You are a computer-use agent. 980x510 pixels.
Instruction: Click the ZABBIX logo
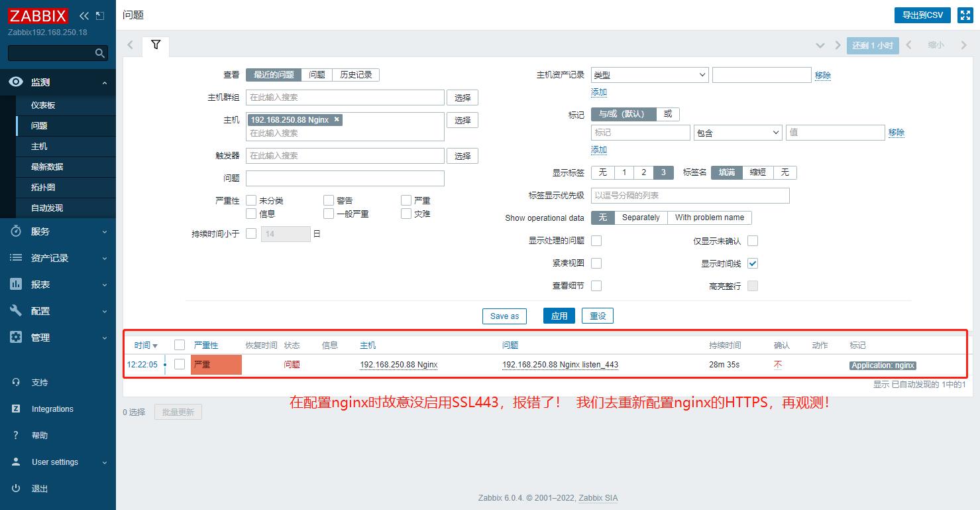coord(38,15)
